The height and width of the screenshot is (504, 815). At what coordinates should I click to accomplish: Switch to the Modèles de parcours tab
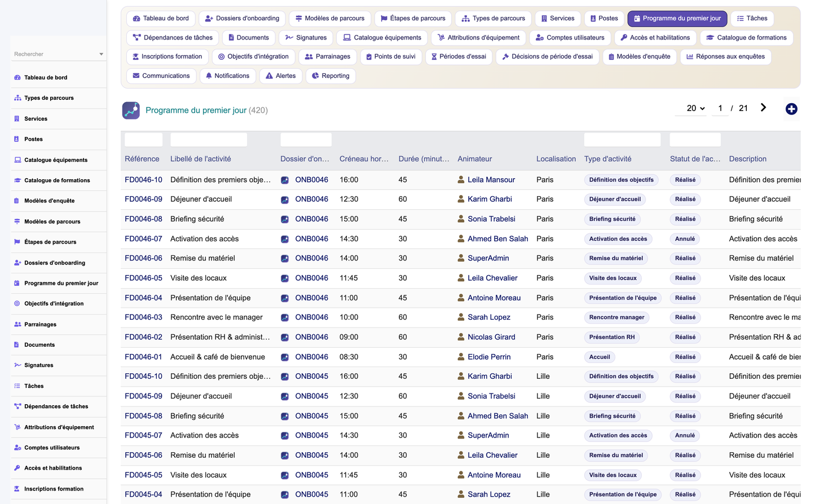click(330, 19)
